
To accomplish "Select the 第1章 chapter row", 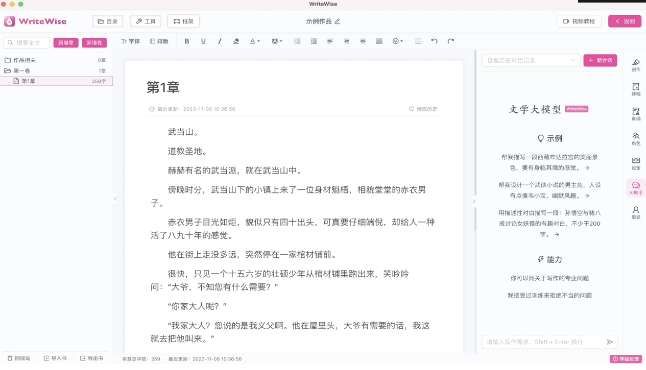I will [x=56, y=81].
